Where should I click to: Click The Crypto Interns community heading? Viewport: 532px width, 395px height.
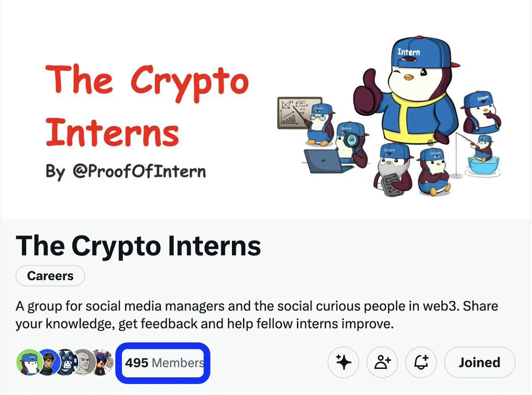point(138,246)
